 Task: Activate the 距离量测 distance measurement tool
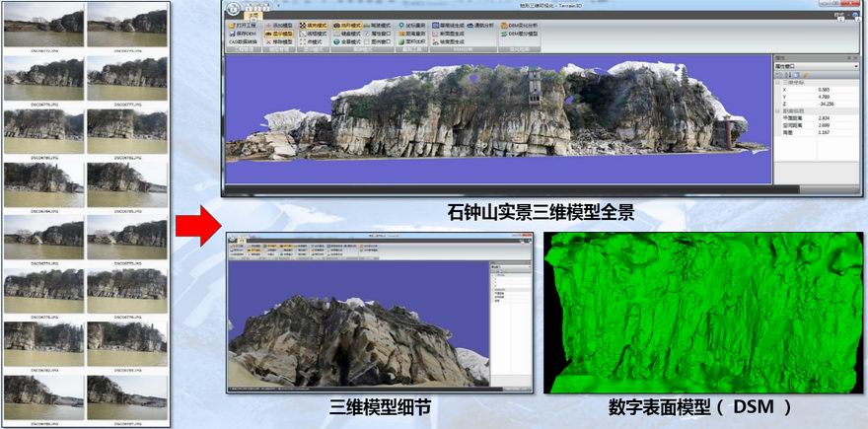(412, 34)
